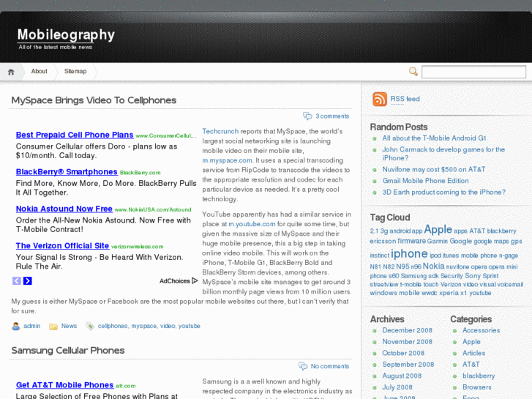Go to the home page icon
532x399 pixels.
click(x=11, y=72)
